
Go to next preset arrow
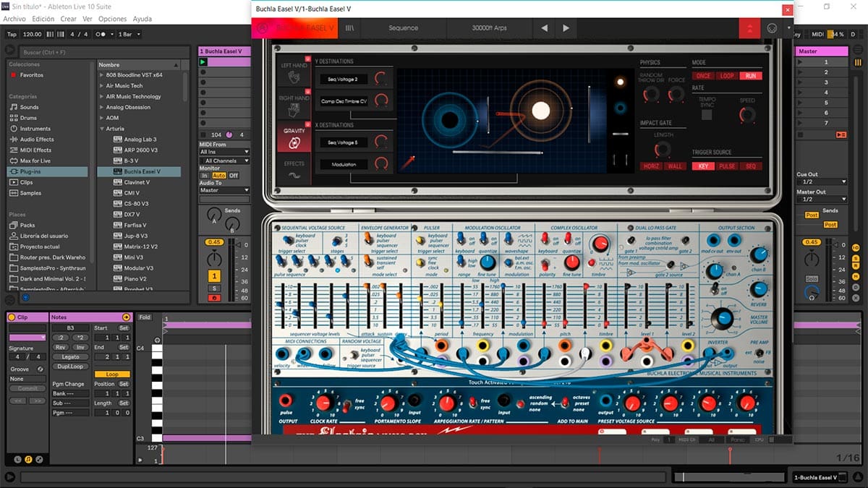566,28
